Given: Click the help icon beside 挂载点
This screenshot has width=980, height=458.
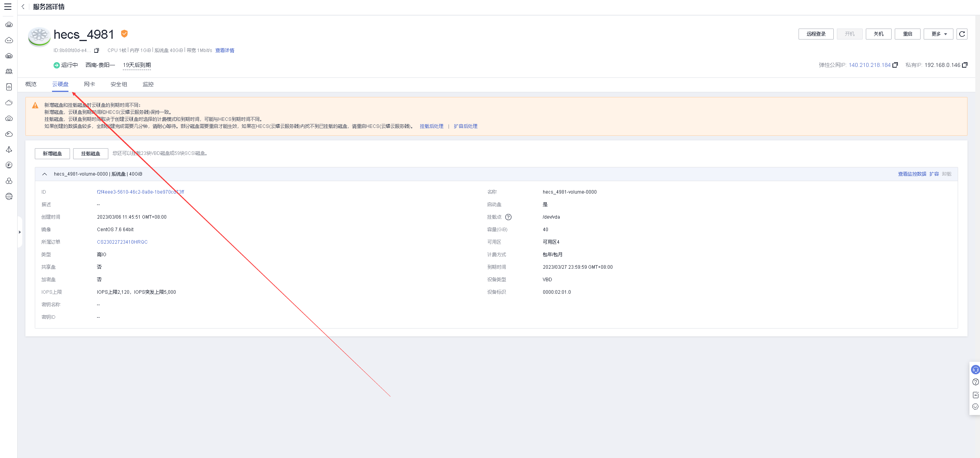Looking at the screenshot, I should coord(508,217).
